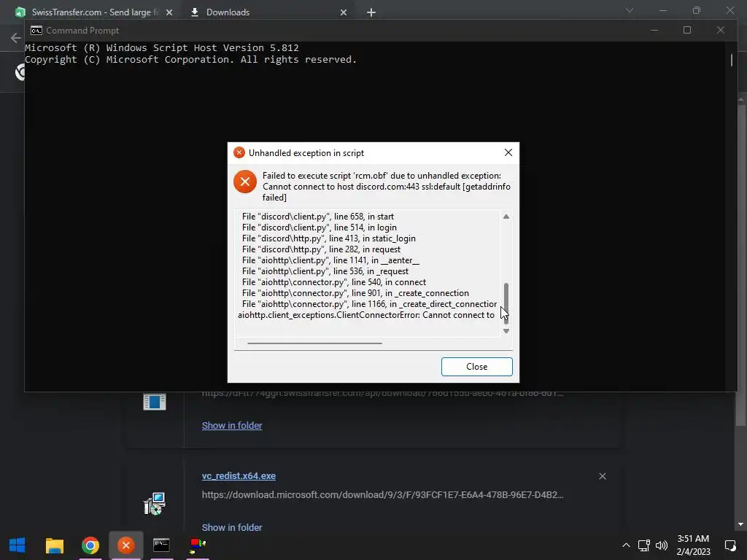Open the clock showing 3:51 AM

click(693, 545)
